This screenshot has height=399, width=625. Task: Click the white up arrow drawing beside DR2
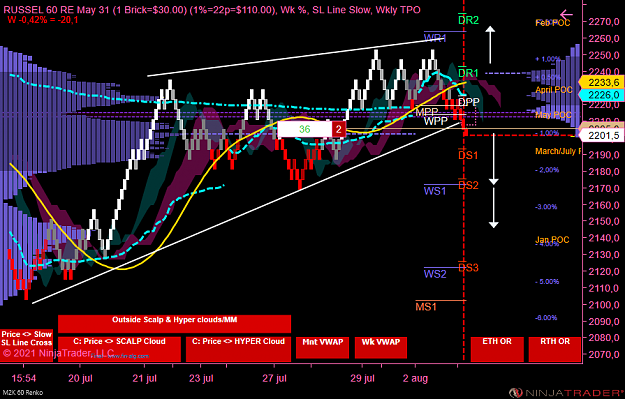pyautogui.click(x=490, y=45)
